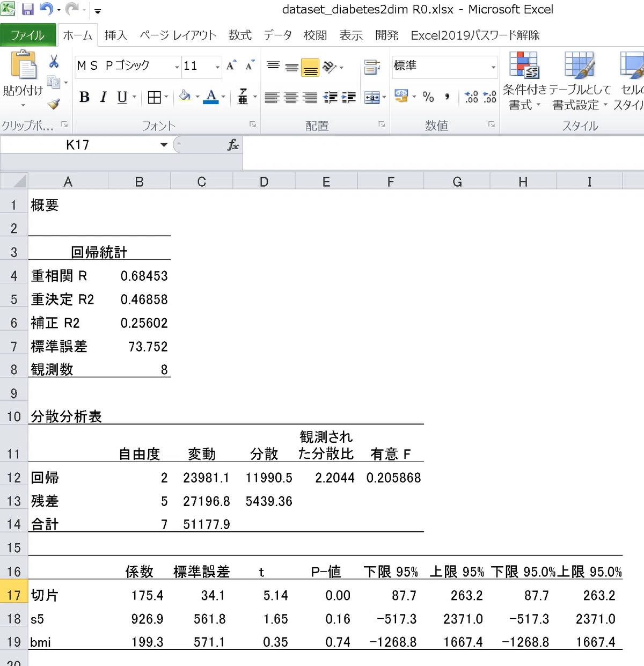This screenshot has height=666, width=644.
Task: Open Clipboard pane launcher
Action: [64, 125]
